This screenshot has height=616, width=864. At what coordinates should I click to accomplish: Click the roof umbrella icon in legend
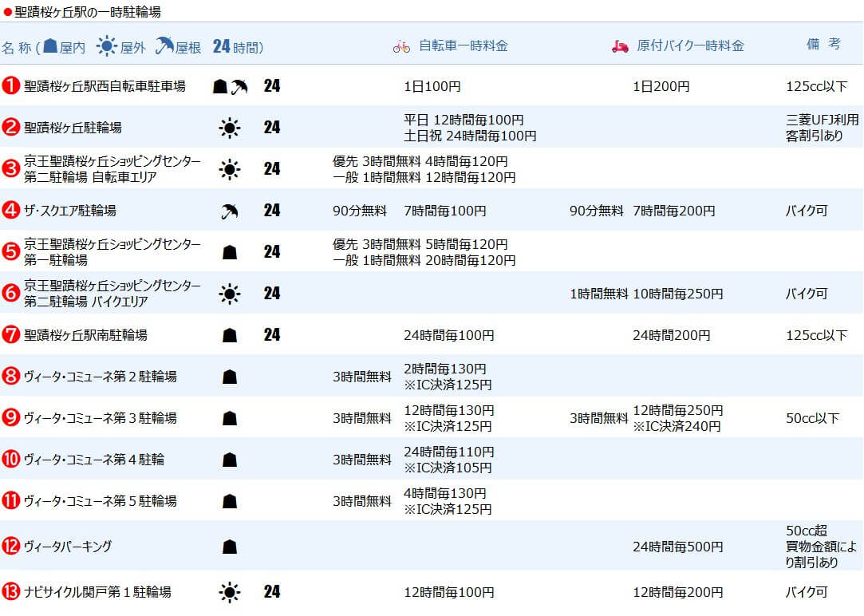coord(165,46)
